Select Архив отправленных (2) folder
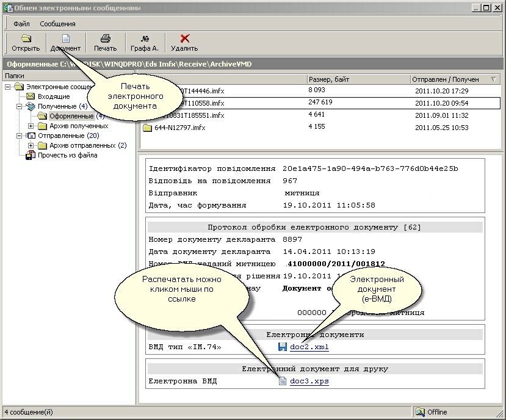Viewport: 506px width, 420px height. pyautogui.click(x=88, y=145)
